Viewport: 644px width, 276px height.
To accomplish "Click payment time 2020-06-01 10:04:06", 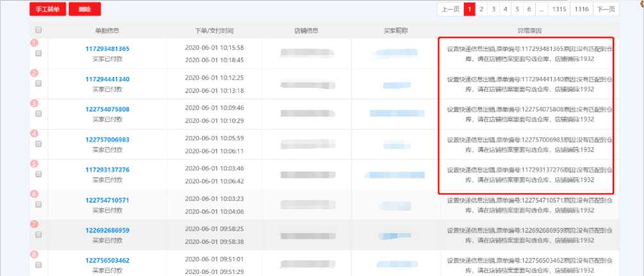I will tap(215, 212).
